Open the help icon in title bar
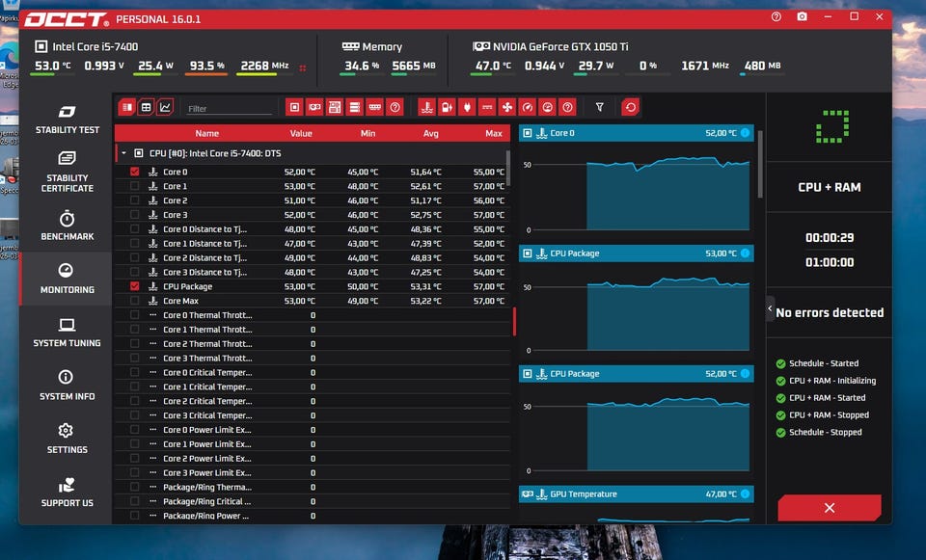This screenshot has height=560, width=926. tap(776, 17)
